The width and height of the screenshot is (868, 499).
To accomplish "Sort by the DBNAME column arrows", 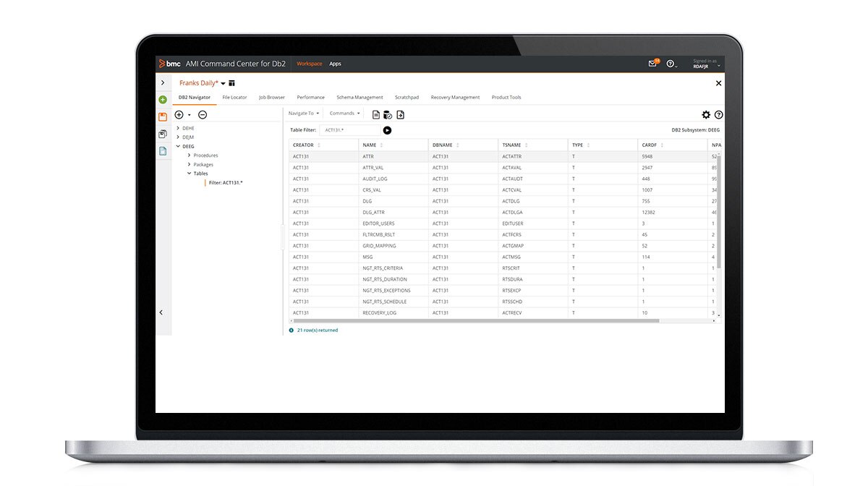I will [457, 145].
